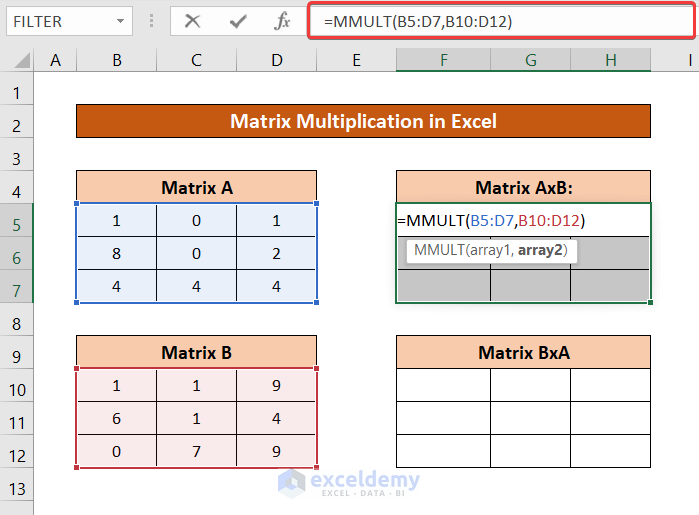Select column C header
This screenshot has width=699, height=515.
(x=197, y=60)
